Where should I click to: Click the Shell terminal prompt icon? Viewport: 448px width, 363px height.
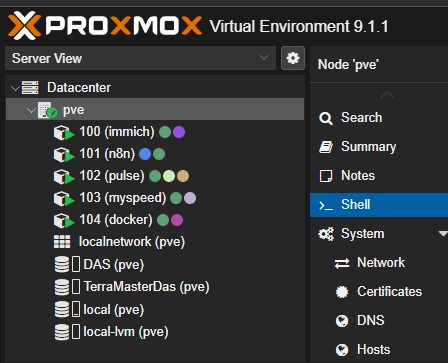(x=326, y=205)
